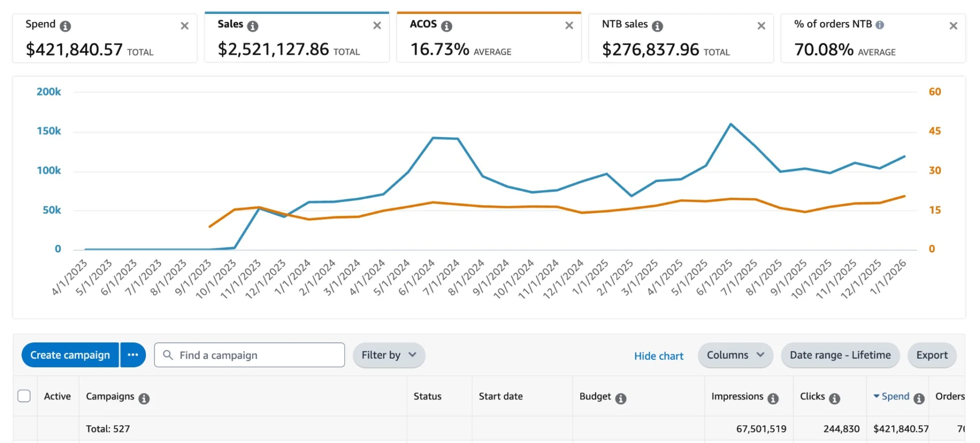Viewport: 980px width, 443px height.
Task: Open info icon next to NTB sales
Action: 657,26
